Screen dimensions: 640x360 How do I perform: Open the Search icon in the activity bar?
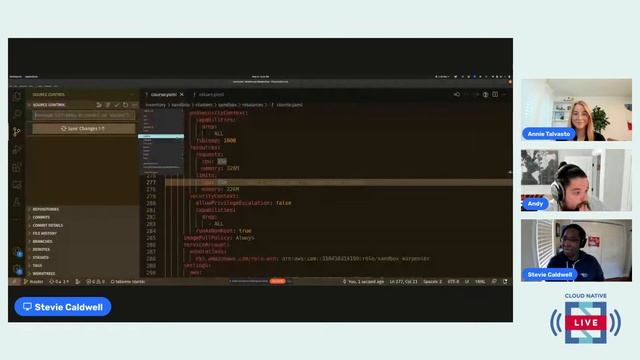tap(17, 114)
